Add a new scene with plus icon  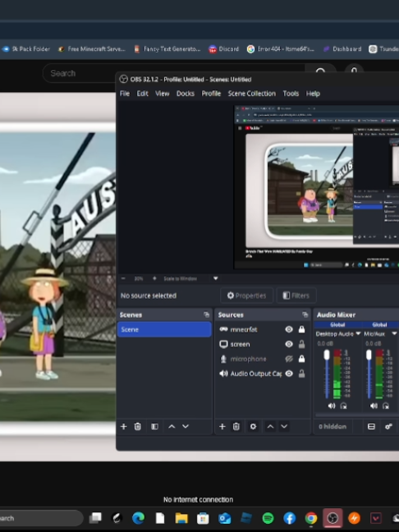pos(123,426)
